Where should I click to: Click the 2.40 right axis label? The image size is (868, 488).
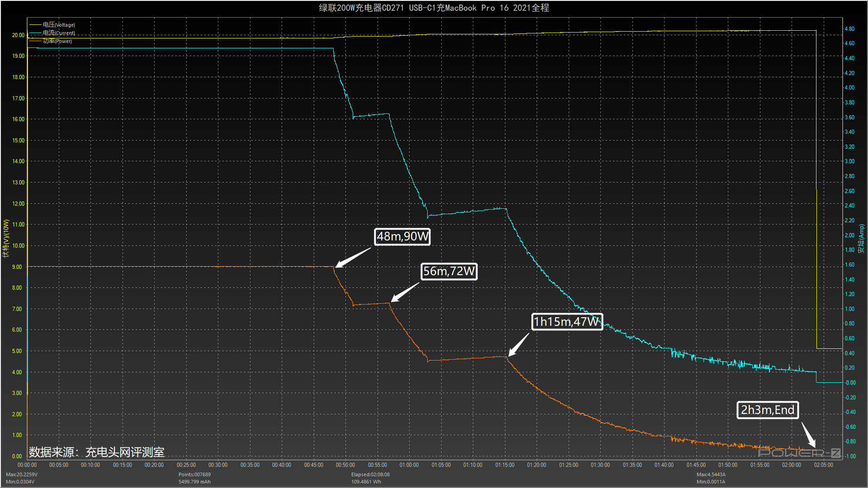point(849,206)
